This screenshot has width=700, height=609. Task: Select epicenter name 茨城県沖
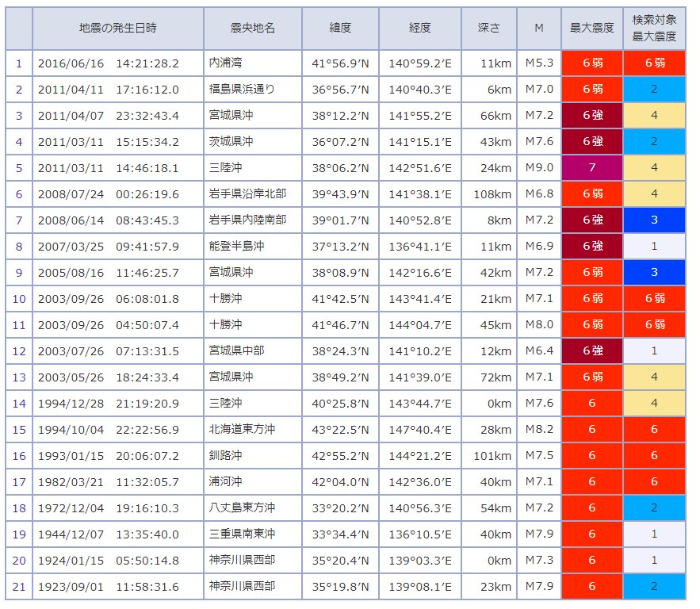click(x=231, y=141)
